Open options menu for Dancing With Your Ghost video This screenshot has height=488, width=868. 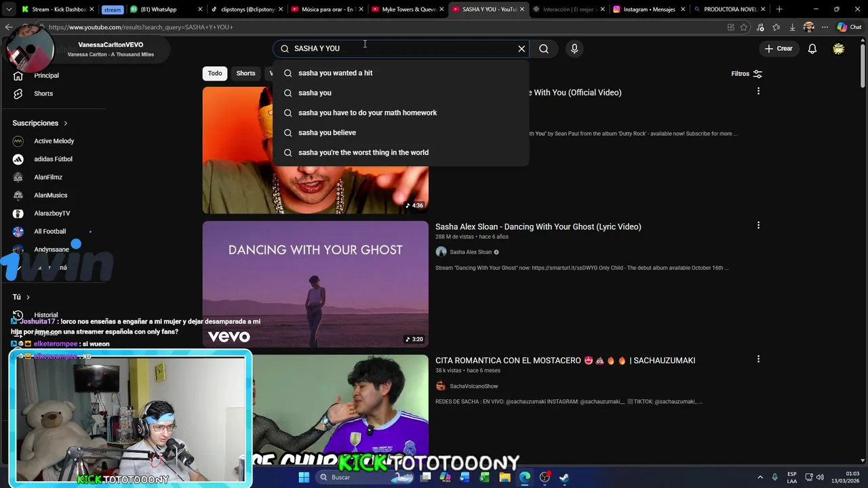[758, 226]
